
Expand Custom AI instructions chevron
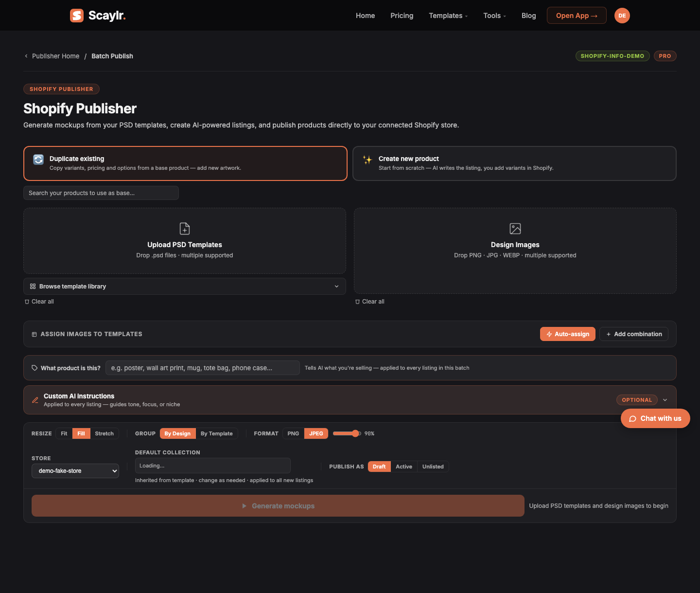(665, 400)
